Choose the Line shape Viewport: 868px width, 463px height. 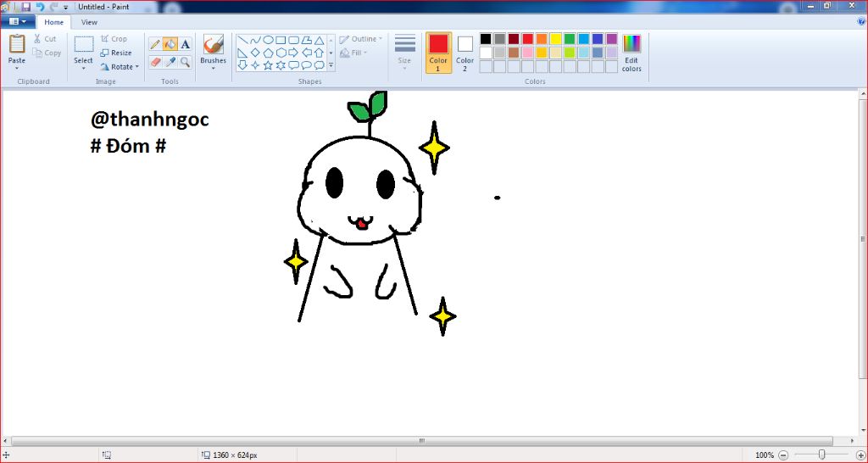tap(242, 40)
